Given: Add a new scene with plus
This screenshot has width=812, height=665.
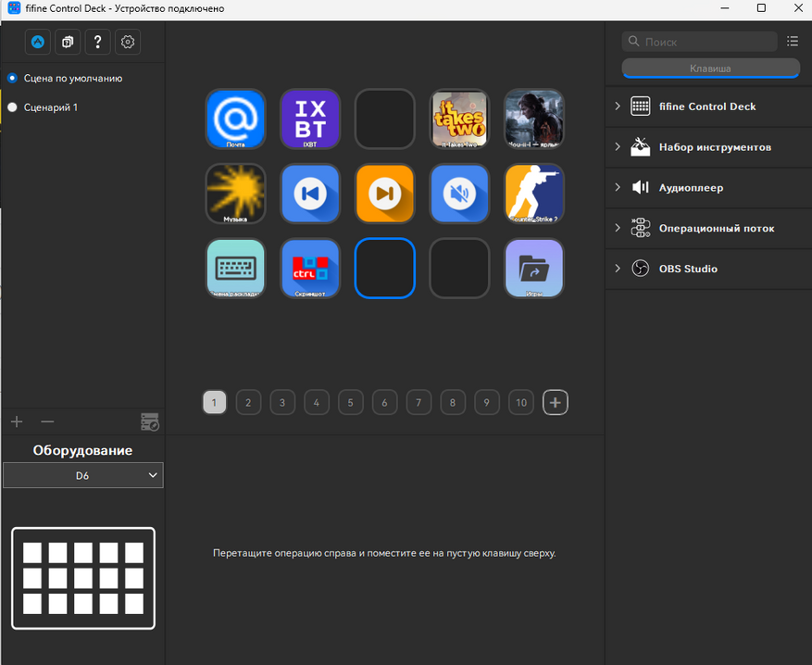Looking at the screenshot, I should (x=17, y=421).
